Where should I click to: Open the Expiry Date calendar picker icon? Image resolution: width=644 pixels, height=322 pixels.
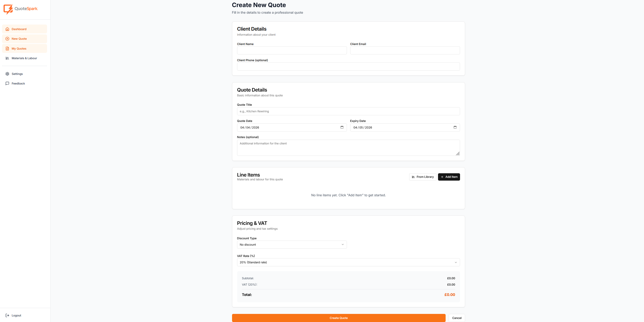click(x=455, y=127)
